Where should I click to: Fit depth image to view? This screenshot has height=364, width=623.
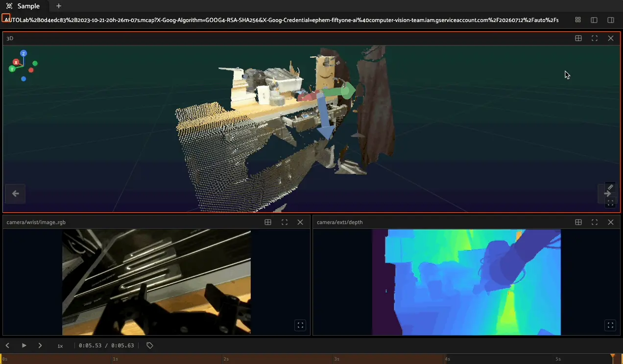(x=610, y=325)
